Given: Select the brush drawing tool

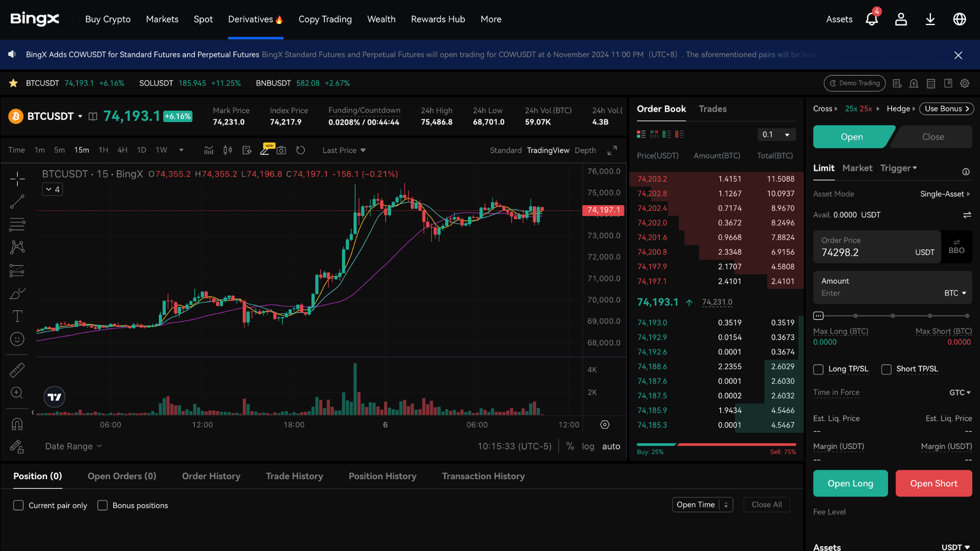Looking at the screenshot, I should (x=17, y=293).
